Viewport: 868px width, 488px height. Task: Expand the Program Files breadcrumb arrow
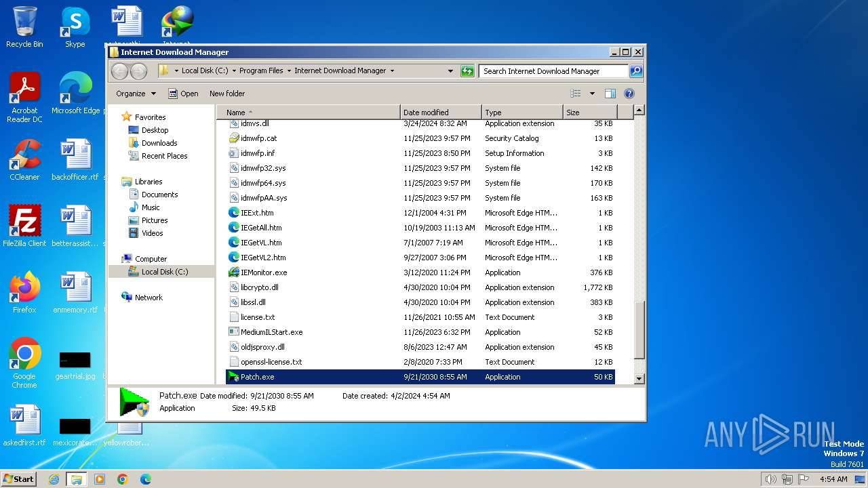(289, 70)
